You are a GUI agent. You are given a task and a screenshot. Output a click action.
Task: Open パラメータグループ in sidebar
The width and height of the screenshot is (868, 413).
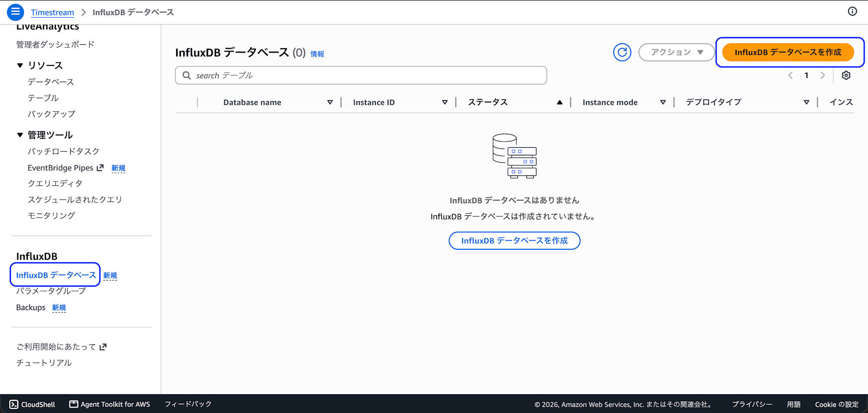51,291
